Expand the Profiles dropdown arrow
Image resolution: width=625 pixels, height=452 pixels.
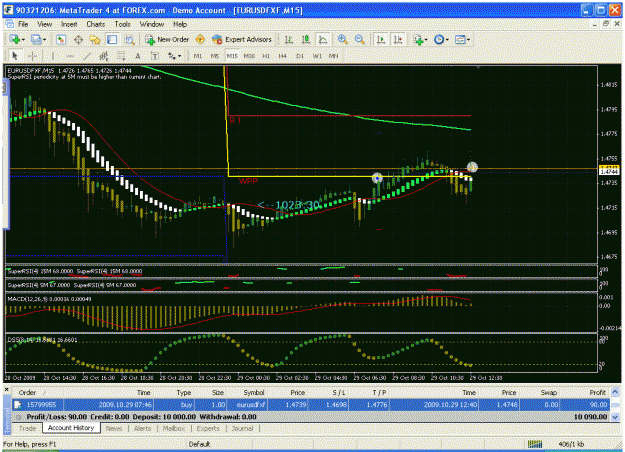click(44, 39)
